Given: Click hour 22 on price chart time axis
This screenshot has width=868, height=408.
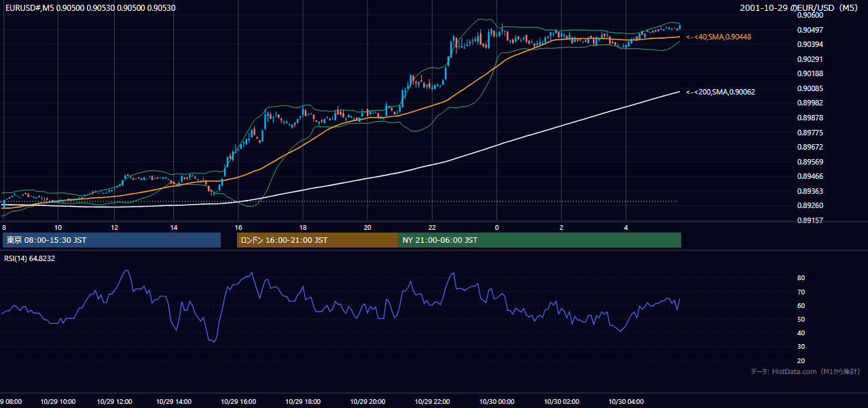Looking at the screenshot, I should (x=432, y=227).
